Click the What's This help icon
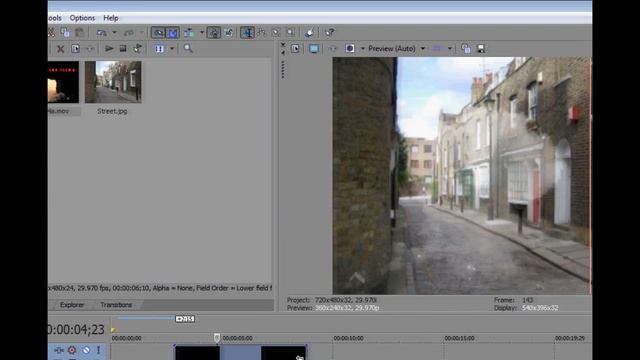 tap(329, 32)
